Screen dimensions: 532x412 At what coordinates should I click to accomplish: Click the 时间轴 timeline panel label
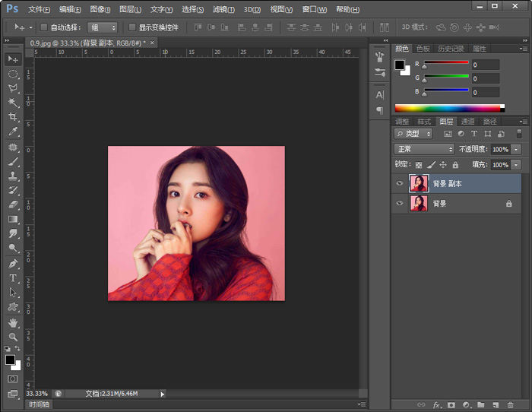[39, 405]
